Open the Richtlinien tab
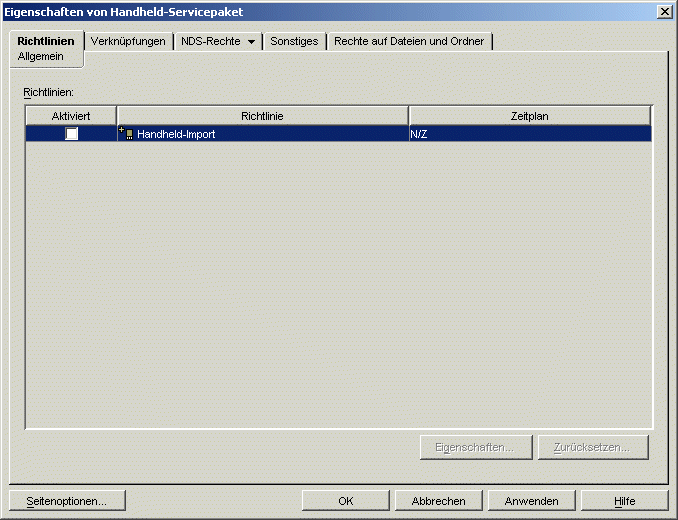Viewport: 678px width, 520px height. (46, 41)
